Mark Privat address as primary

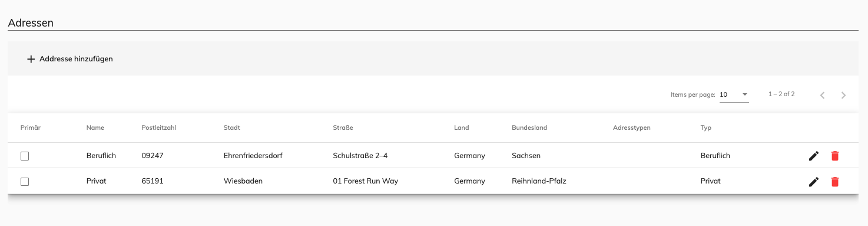pyautogui.click(x=25, y=182)
